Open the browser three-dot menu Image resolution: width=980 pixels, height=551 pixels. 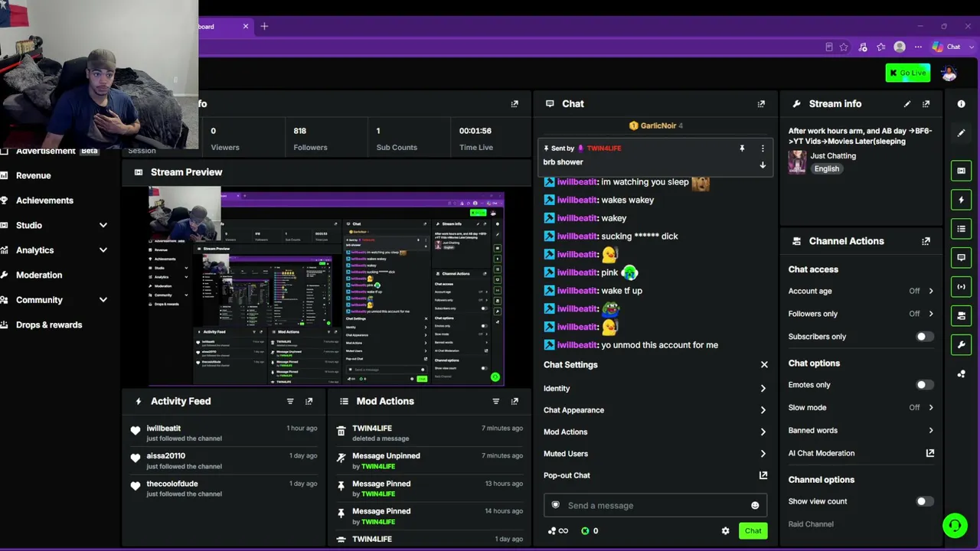coord(918,47)
